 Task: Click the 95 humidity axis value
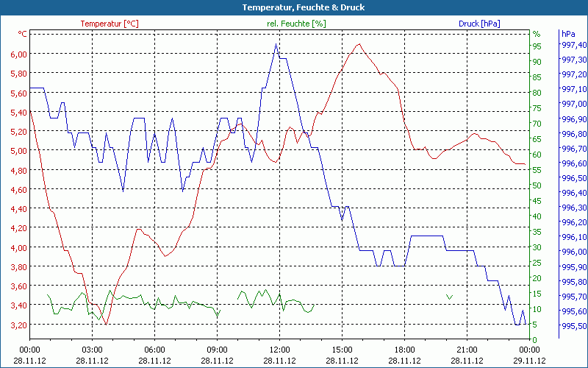[537, 46]
